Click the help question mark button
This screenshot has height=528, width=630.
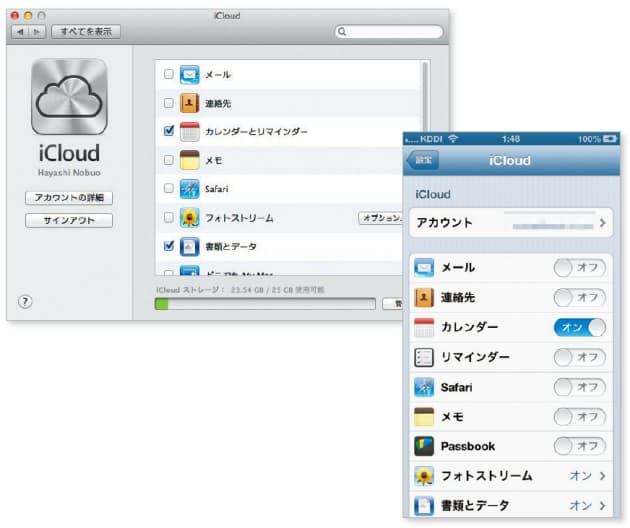[x=26, y=302]
